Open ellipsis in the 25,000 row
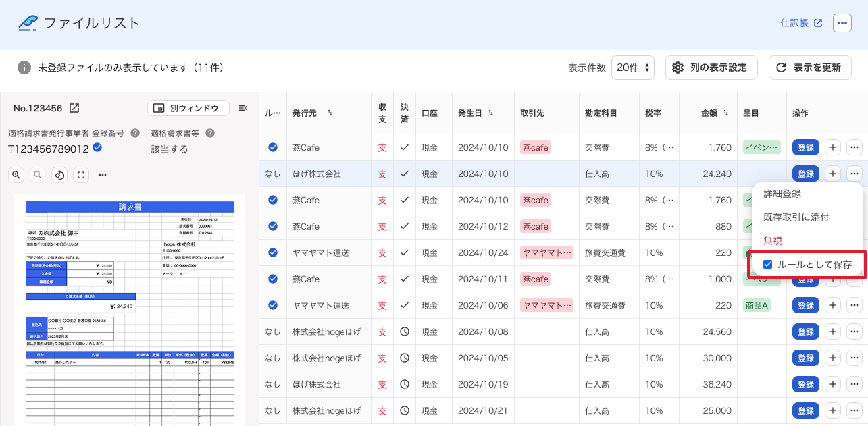This screenshot has height=426, width=868. coord(854,410)
